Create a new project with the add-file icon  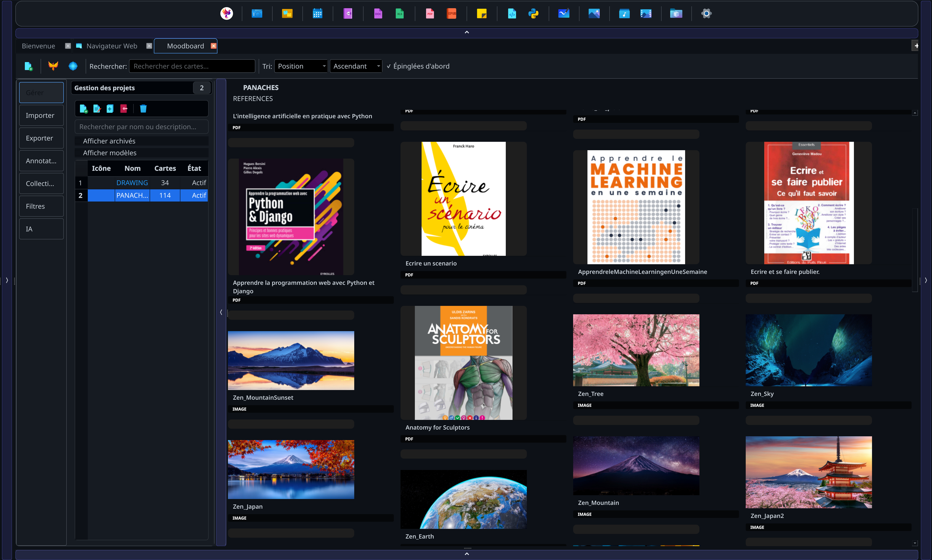(x=83, y=109)
